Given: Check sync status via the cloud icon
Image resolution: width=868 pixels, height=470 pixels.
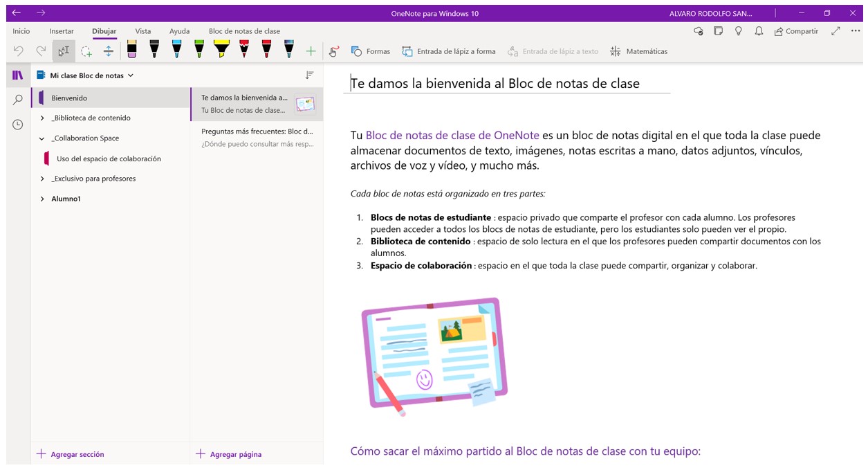Looking at the screenshot, I should click(699, 30).
